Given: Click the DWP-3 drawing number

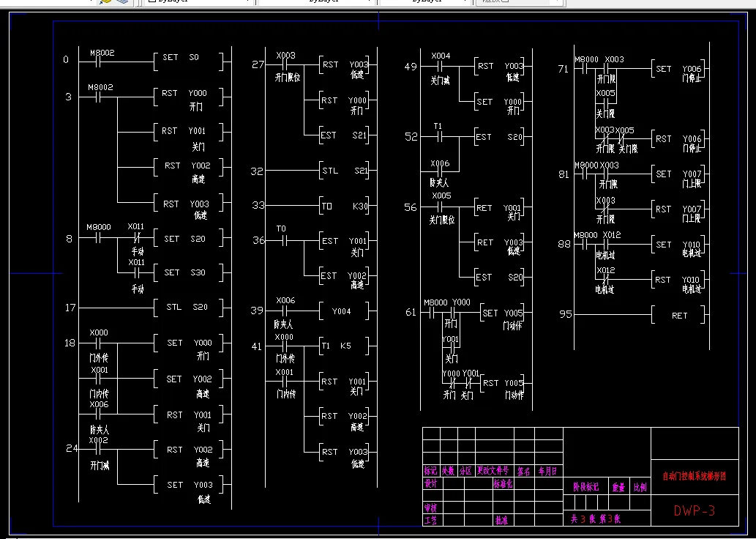Looking at the screenshot, I should coord(695,510).
